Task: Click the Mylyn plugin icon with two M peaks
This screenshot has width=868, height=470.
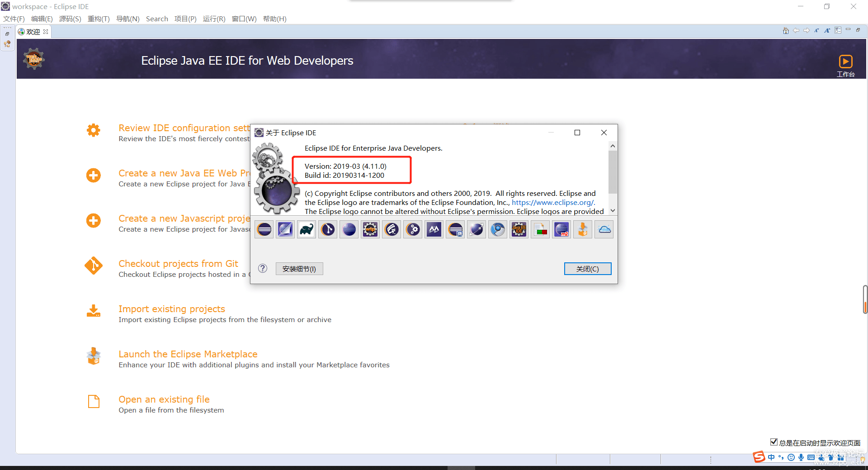Action: (434, 230)
